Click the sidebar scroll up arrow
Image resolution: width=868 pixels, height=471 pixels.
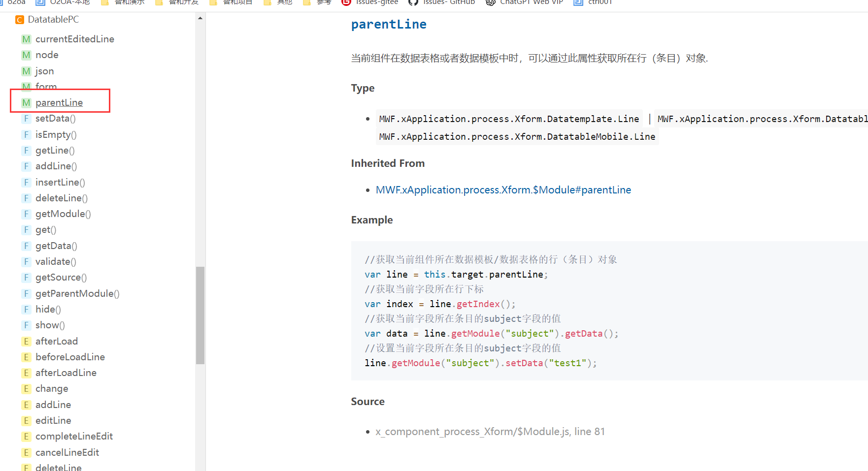[200, 18]
